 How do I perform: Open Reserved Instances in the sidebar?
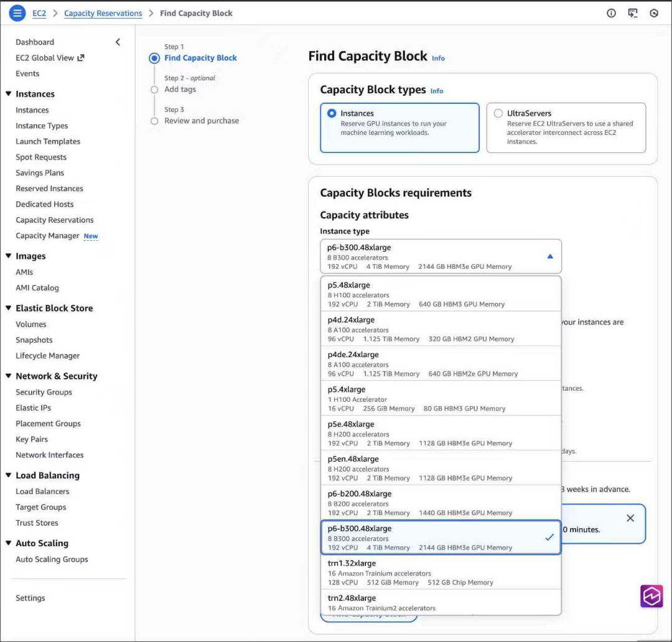pyautogui.click(x=49, y=188)
